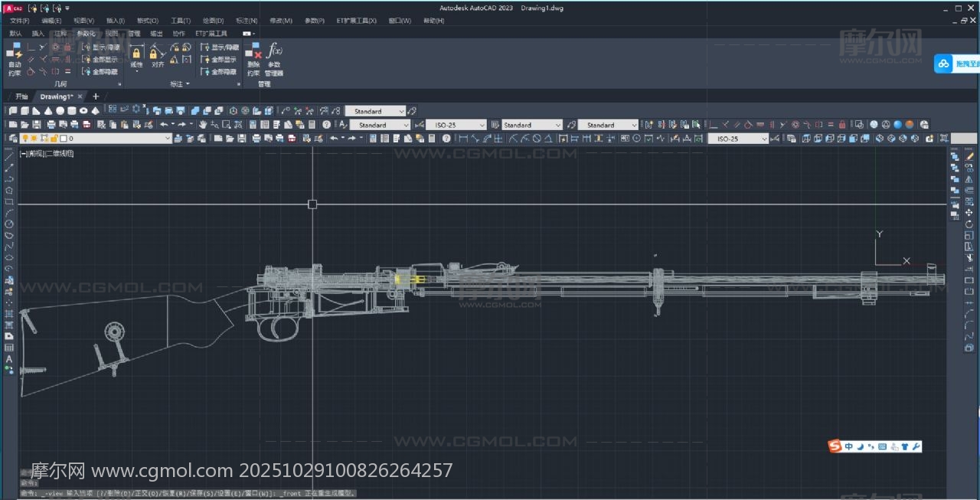Toggle the layer lightbulb on/off icon
This screenshot has width=980, height=500.
click(24, 139)
